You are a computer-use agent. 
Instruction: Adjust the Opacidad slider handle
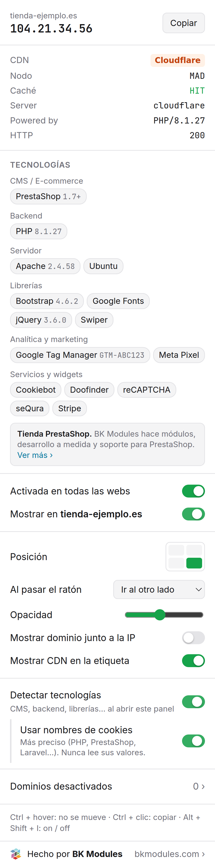tap(160, 615)
